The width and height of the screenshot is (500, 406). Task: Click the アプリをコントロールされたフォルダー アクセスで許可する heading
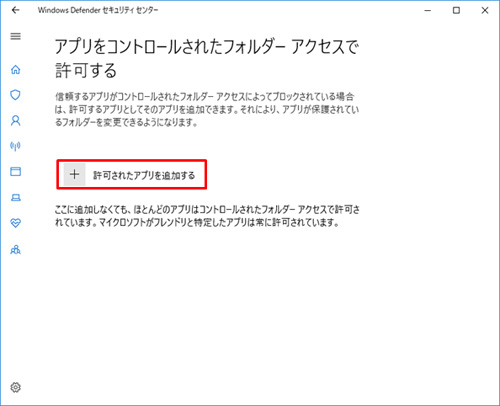tap(207, 58)
